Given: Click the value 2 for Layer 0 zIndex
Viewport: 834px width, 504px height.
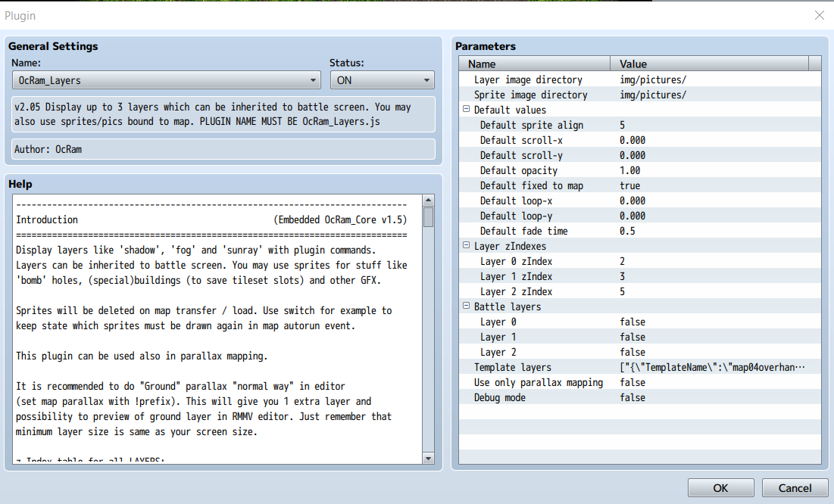Looking at the screenshot, I should [623, 261].
